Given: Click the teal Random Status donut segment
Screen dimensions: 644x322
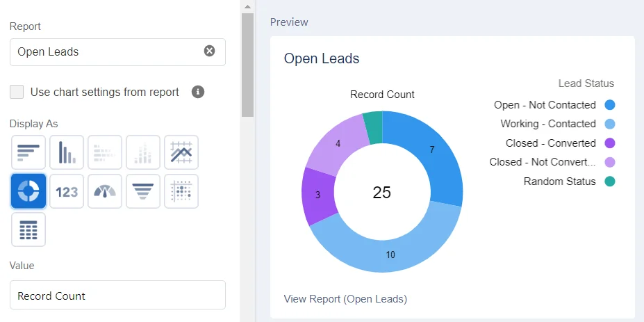Looking at the screenshot, I should [x=374, y=127].
